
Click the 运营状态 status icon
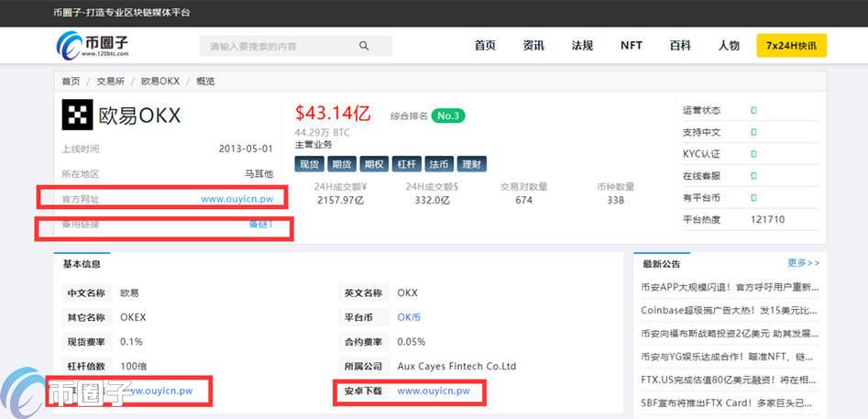pyautogui.click(x=753, y=110)
